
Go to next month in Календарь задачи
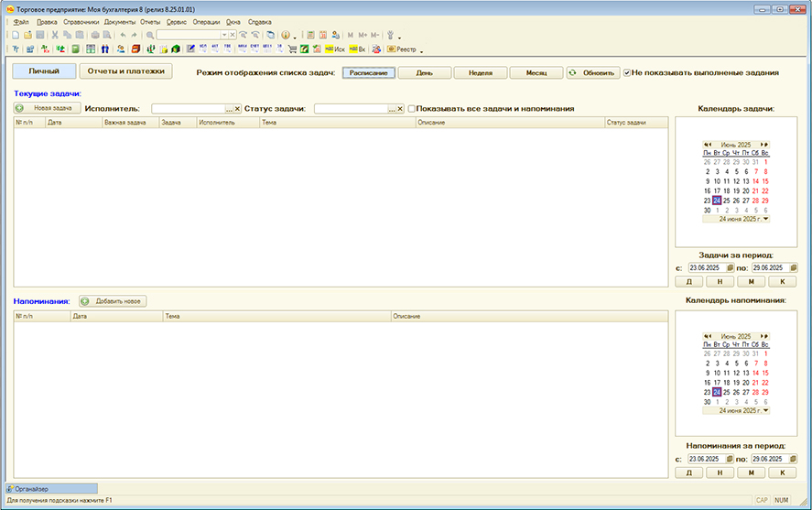[x=763, y=145]
